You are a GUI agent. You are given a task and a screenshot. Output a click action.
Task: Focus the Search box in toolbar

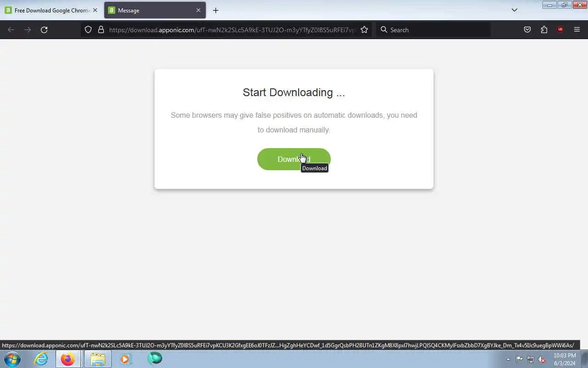tap(433, 30)
